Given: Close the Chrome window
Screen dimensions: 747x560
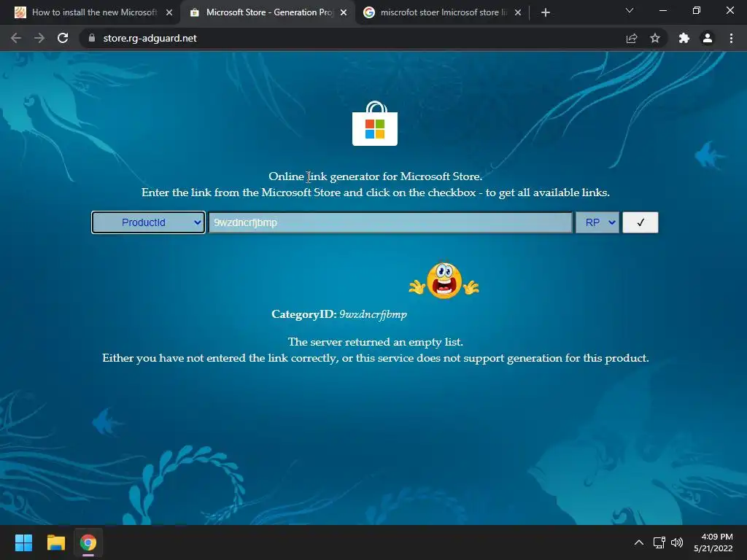Looking at the screenshot, I should tap(729, 10).
